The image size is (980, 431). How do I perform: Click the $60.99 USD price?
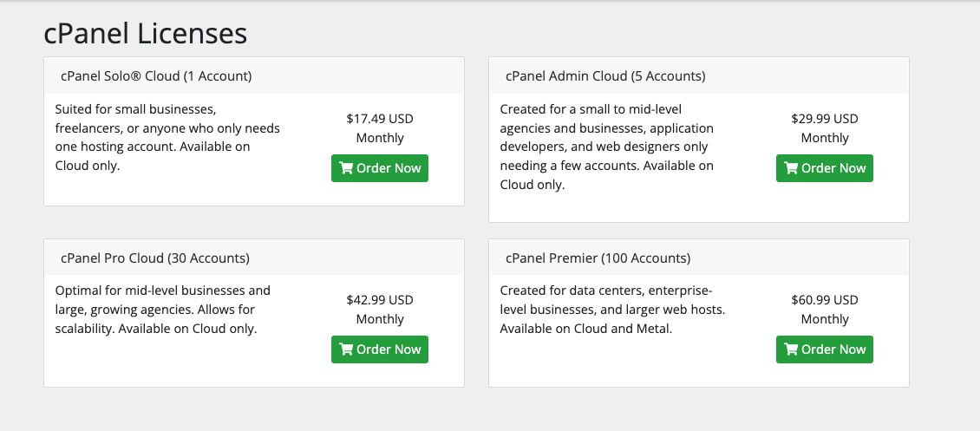click(825, 300)
